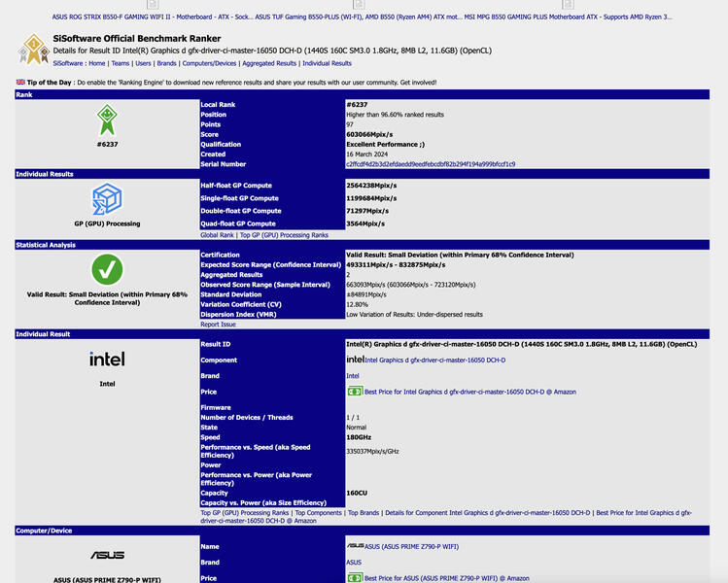Open the Top Brands link

point(364,512)
